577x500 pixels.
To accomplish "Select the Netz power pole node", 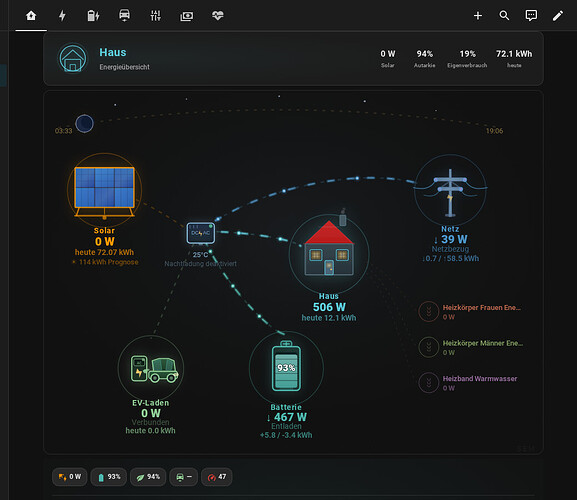I will coord(450,190).
